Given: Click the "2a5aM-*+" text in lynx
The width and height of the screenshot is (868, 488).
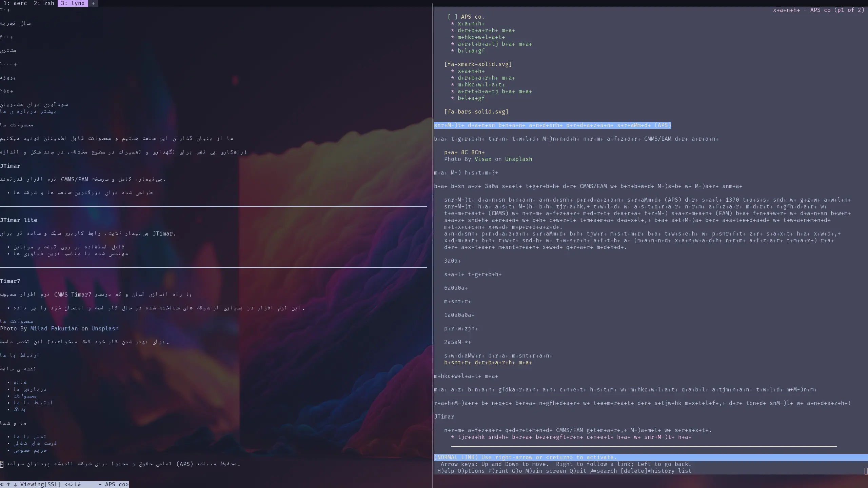Looking at the screenshot, I should coord(458,342).
